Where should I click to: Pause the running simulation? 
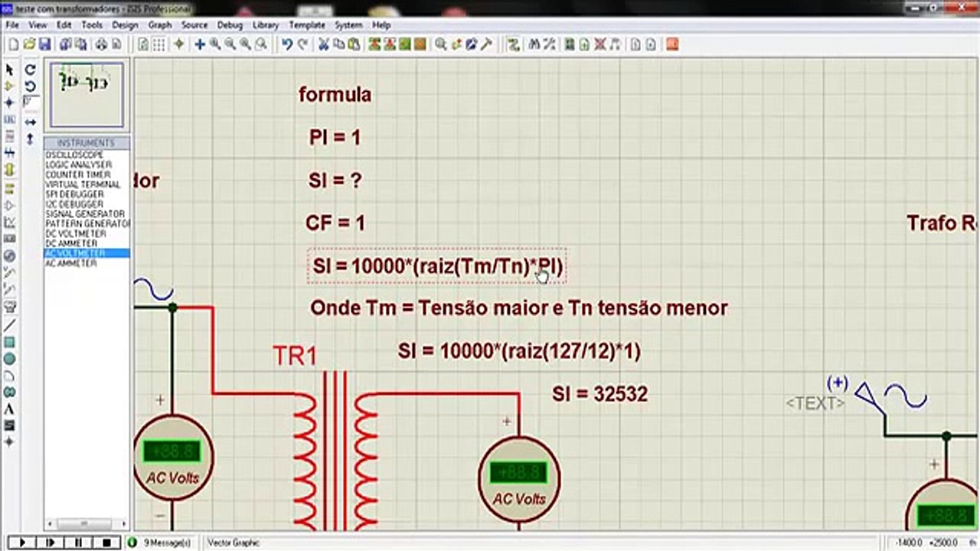pyautogui.click(x=79, y=543)
